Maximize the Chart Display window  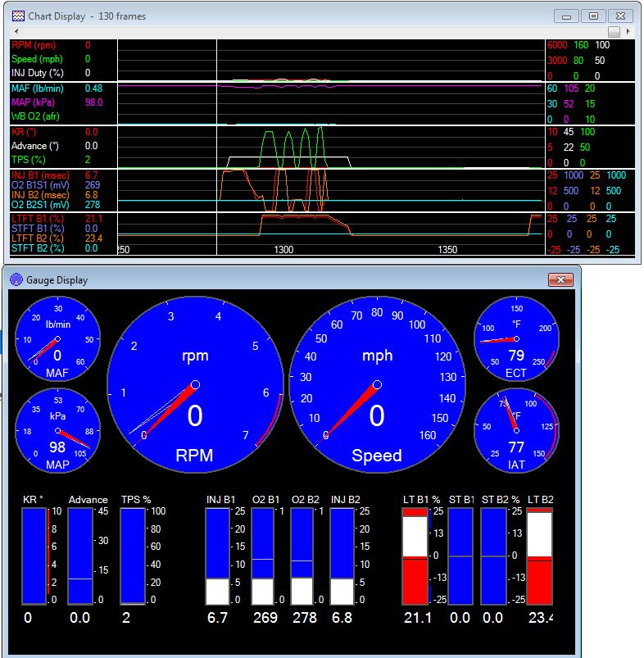point(594,16)
